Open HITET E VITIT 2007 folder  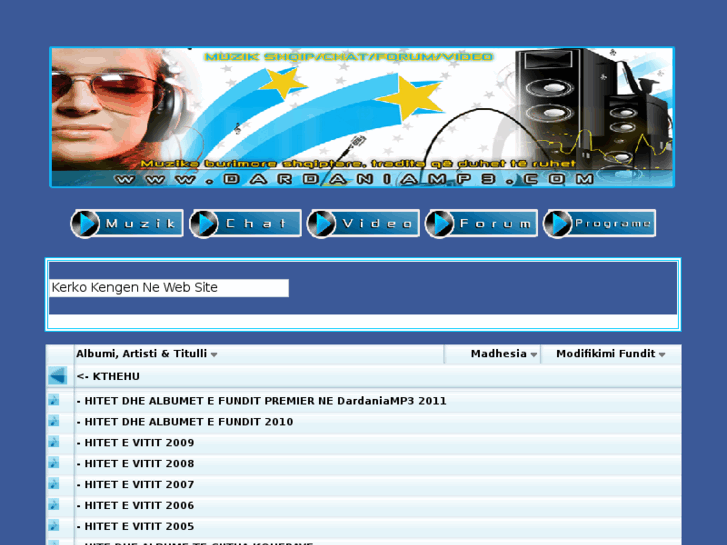135,484
